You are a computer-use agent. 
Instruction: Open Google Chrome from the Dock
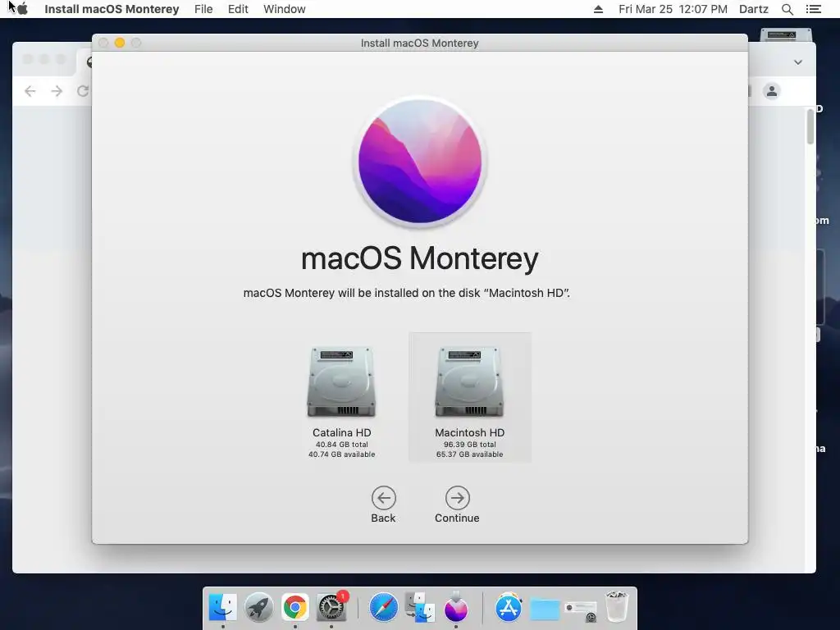[295, 607]
